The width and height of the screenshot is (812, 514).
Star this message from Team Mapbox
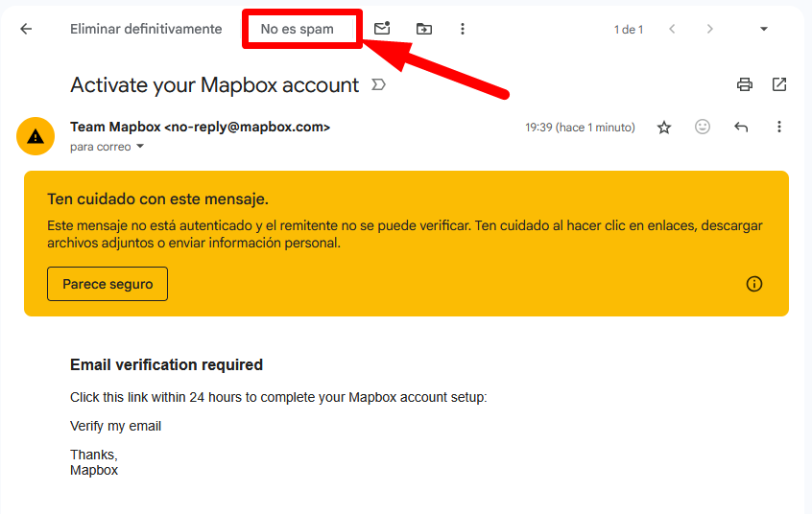click(664, 127)
